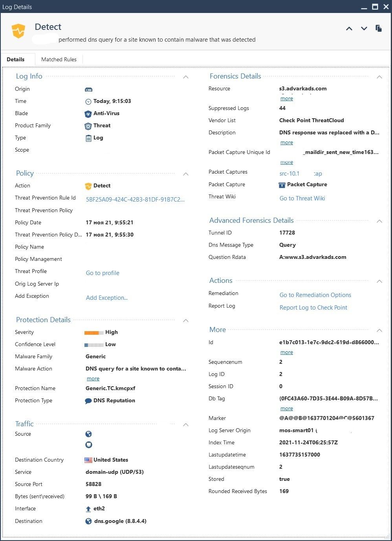Click the DNS Reputation speech bubble icon
The width and height of the screenshot is (392, 541).
(88, 401)
